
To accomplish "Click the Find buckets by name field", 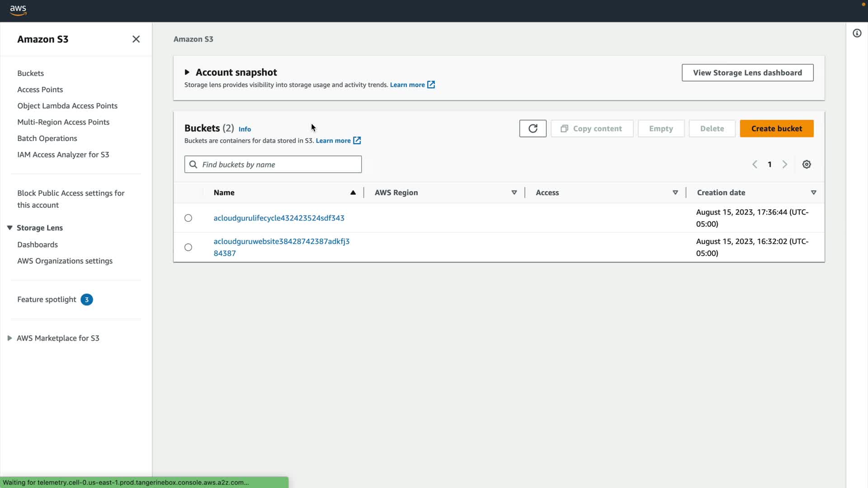I will (x=279, y=164).
